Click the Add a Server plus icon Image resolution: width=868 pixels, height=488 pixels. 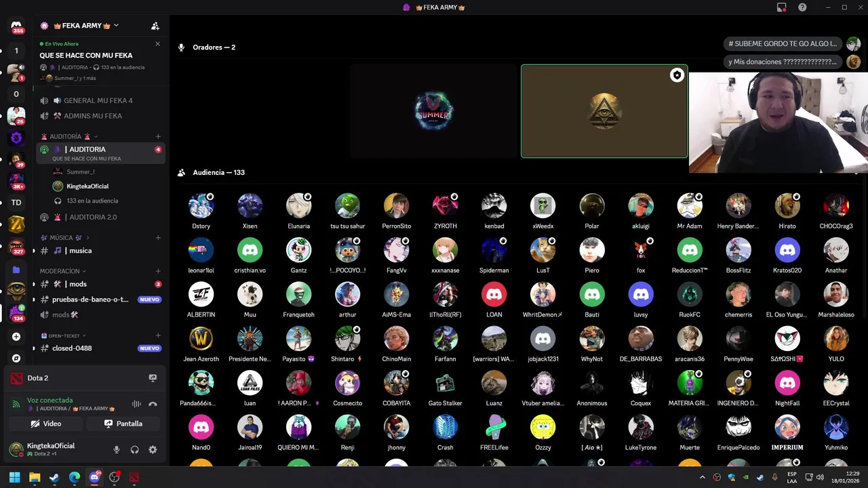click(16, 336)
